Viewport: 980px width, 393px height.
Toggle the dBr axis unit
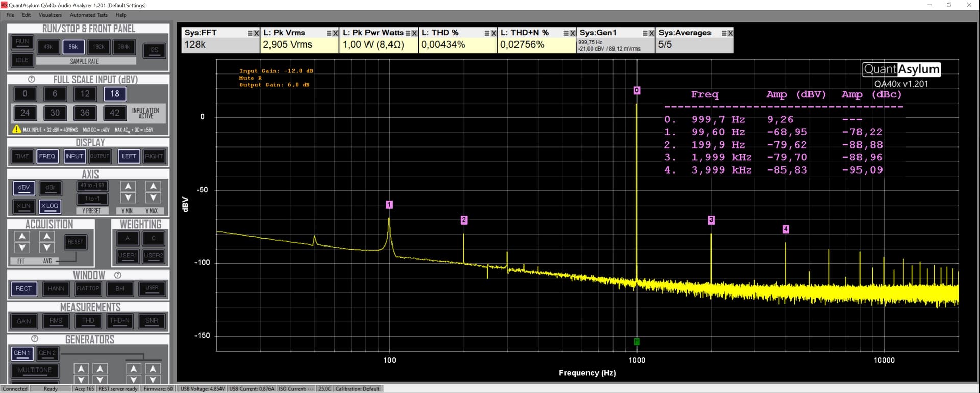(x=50, y=188)
